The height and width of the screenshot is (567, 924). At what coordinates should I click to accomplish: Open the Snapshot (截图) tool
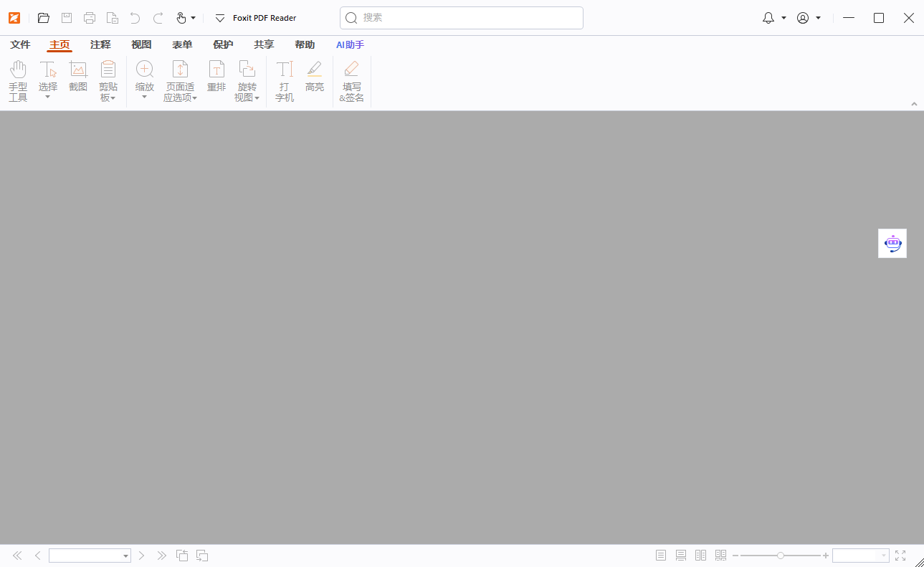pyautogui.click(x=77, y=75)
